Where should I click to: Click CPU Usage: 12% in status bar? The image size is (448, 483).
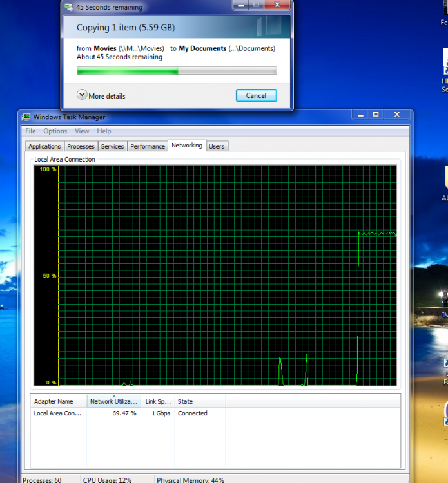pos(107,480)
